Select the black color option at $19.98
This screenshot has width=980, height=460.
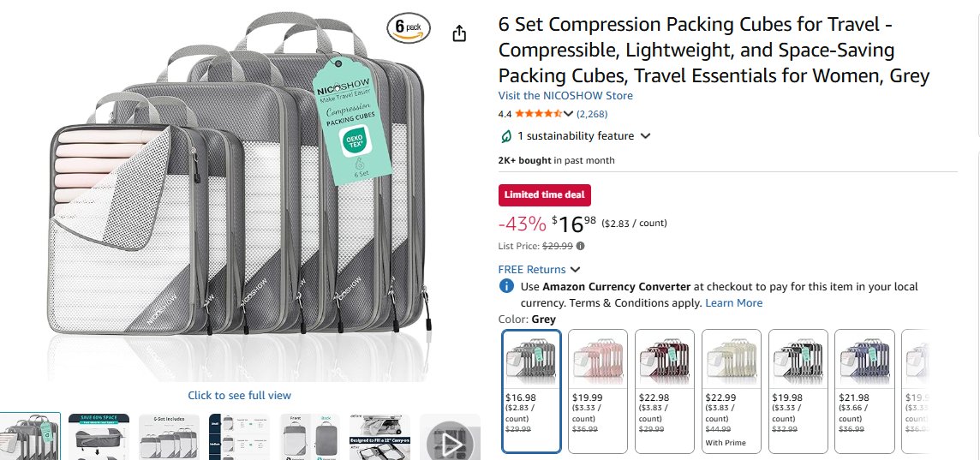pos(798,391)
